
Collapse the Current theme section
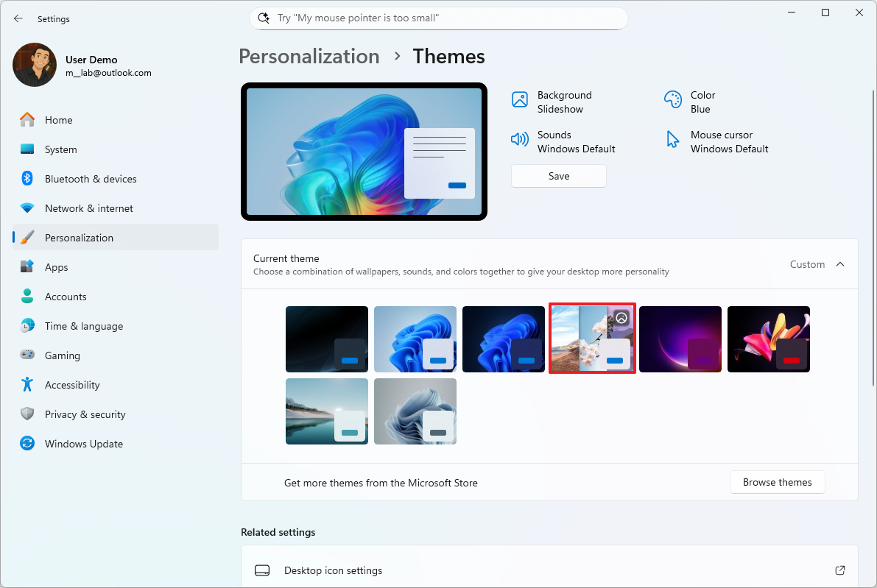[840, 263]
